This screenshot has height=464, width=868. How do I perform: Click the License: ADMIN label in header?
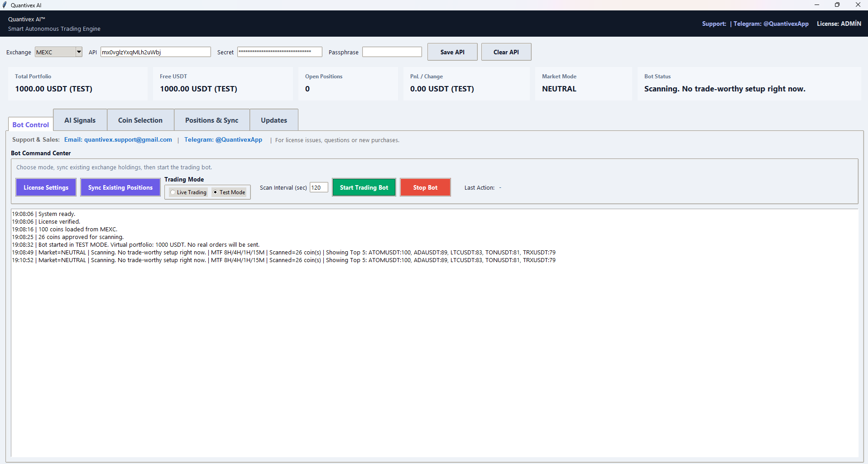point(839,24)
